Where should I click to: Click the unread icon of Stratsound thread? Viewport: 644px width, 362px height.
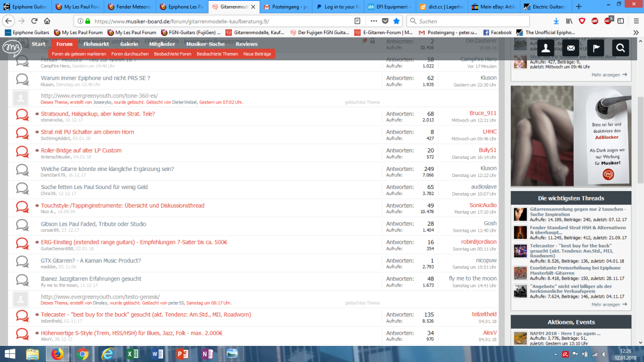[22, 115]
